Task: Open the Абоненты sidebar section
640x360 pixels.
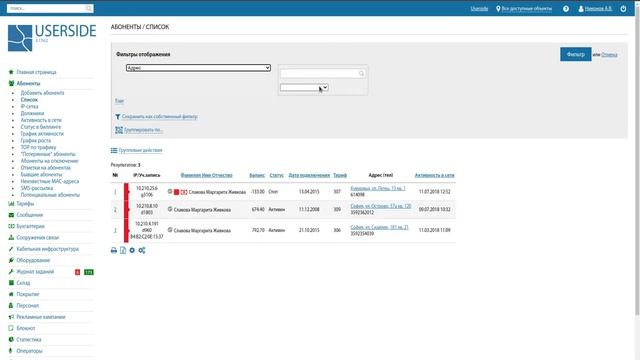Action: (28, 83)
